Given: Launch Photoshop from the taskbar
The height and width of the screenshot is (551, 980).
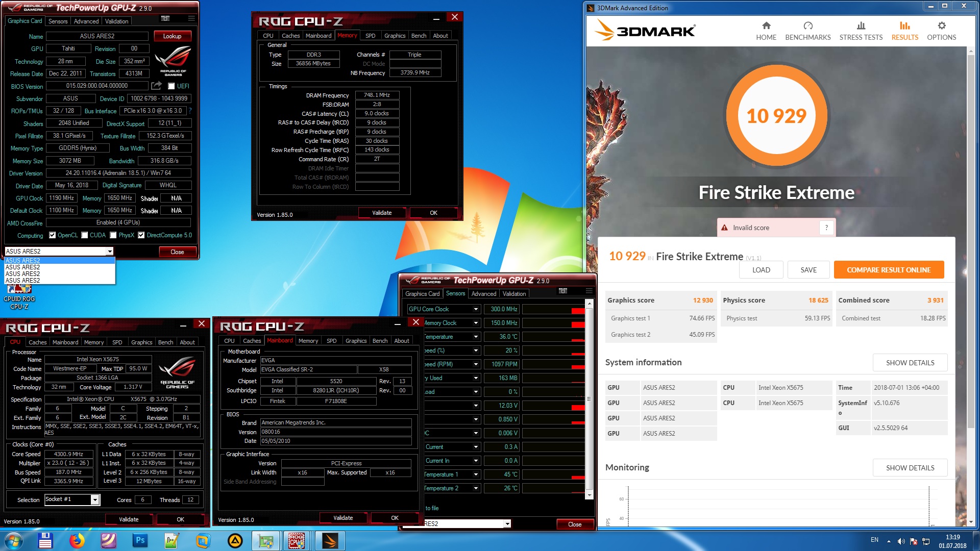Looking at the screenshot, I should pos(140,541).
